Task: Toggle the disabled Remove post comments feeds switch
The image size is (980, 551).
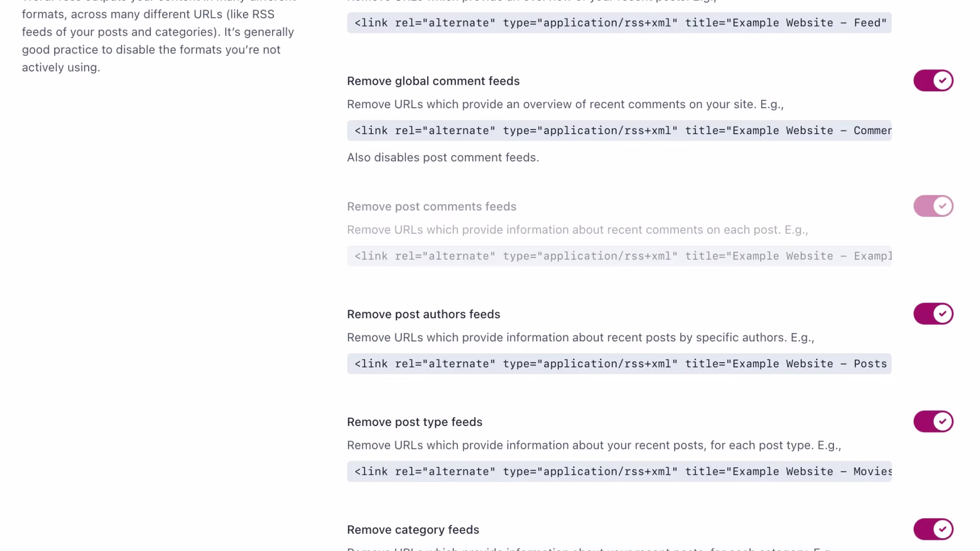Action: (933, 206)
